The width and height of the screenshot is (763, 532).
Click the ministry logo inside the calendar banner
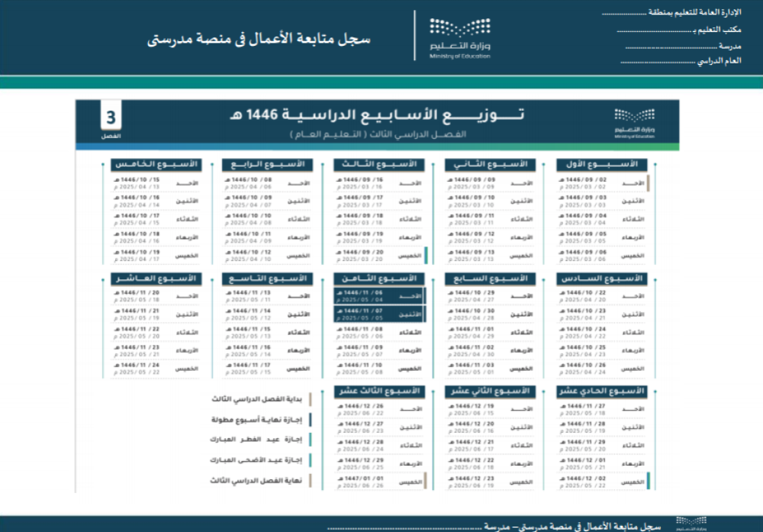tap(634, 121)
